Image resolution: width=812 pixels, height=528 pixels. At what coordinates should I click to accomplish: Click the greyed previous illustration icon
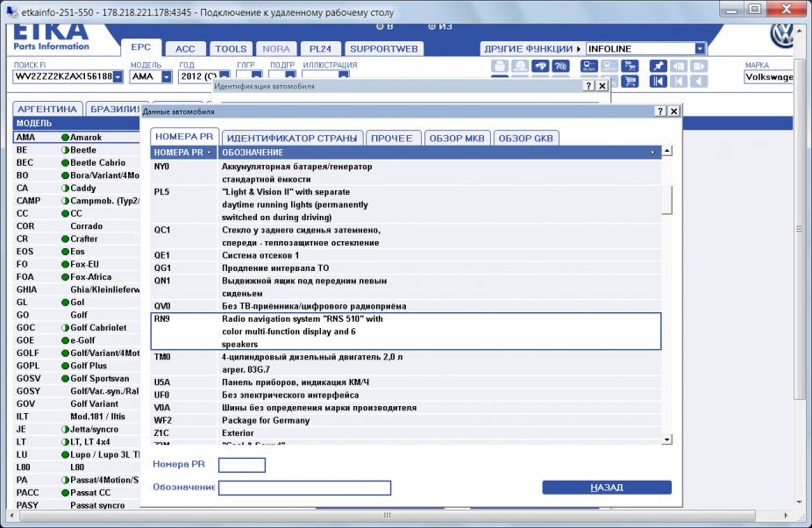point(679,66)
